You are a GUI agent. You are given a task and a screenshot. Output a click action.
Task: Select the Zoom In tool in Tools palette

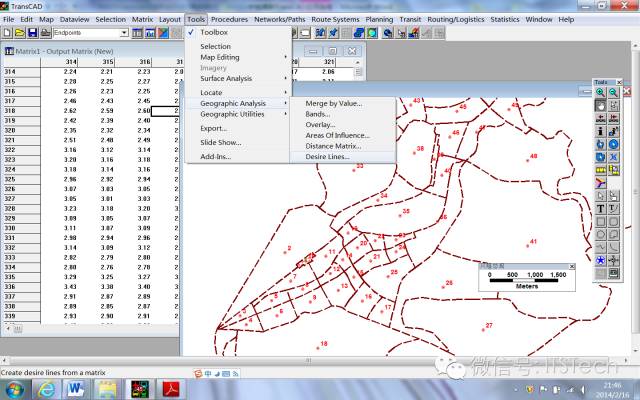[x=600, y=92]
